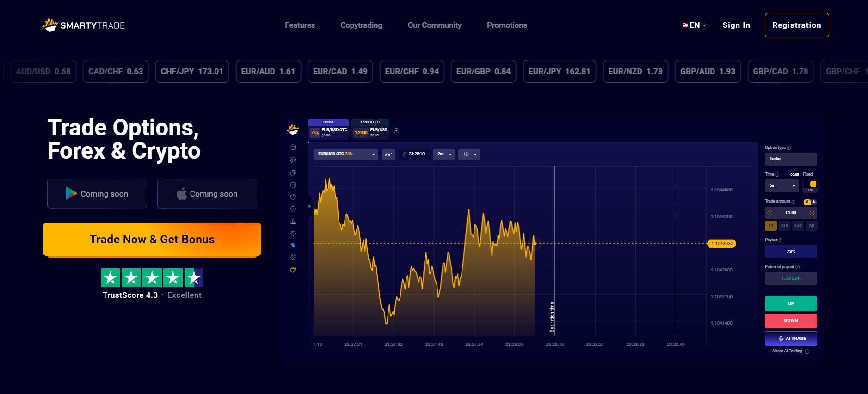Click the info icon beside About AI Trading
868x394 pixels.
pyautogui.click(x=807, y=351)
